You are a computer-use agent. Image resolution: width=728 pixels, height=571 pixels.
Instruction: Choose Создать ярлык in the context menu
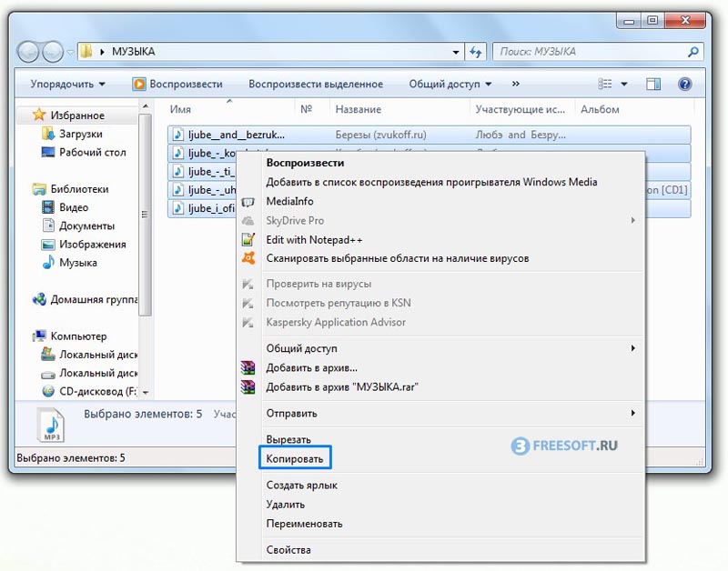click(x=302, y=485)
